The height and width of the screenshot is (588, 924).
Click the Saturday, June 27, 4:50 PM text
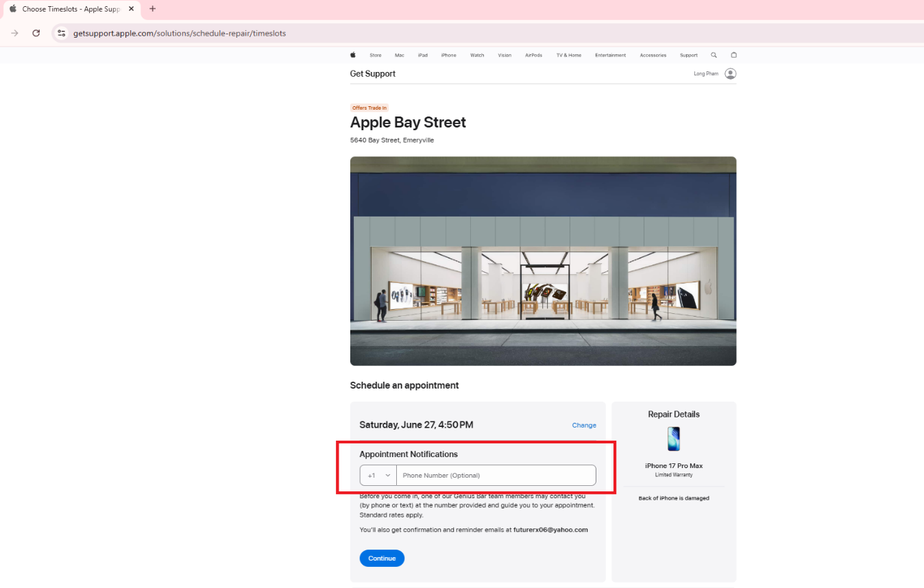click(416, 425)
